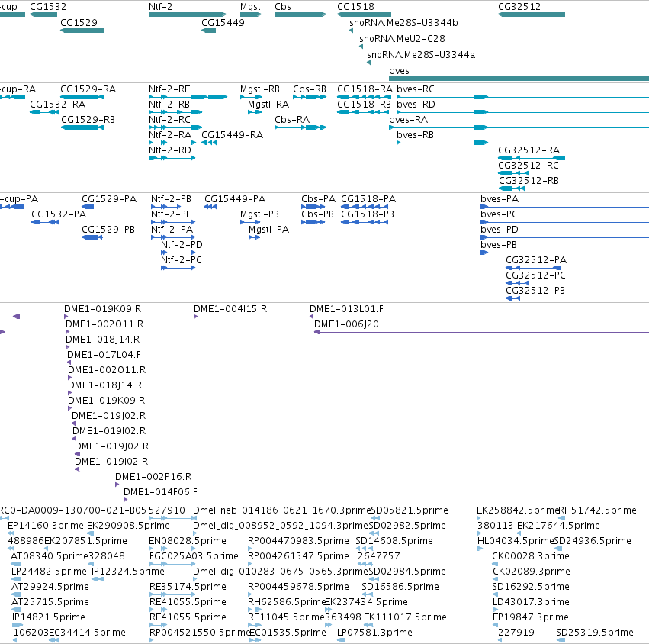
Task: Click the 'DME1-017L04.F' BAC label
Action: pos(104,355)
